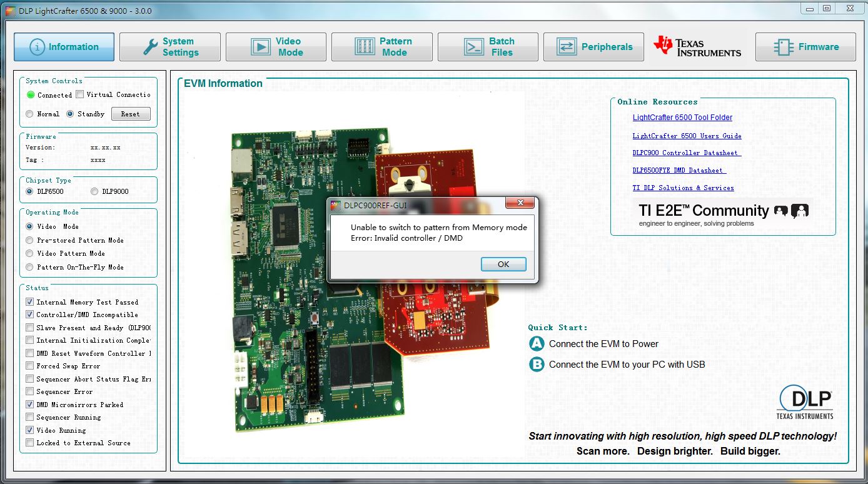Click the swap arrows icon on Peripherals
Screen dimensions: 868x484
567,47
